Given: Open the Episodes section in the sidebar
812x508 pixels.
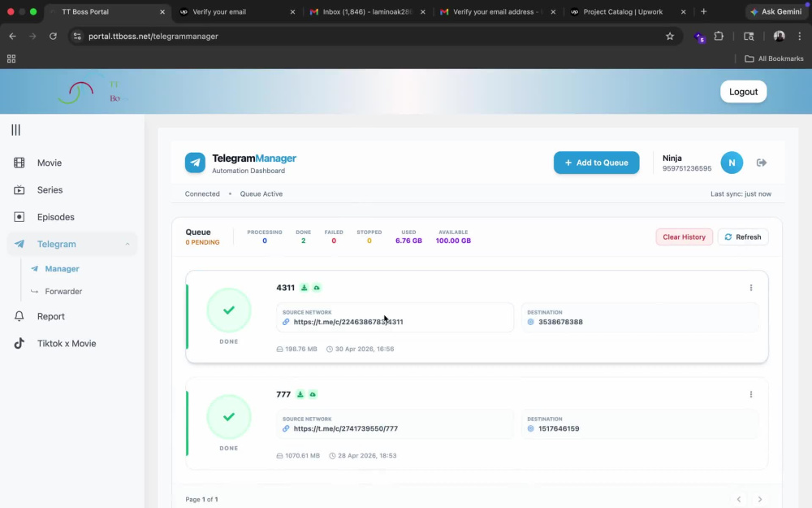Looking at the screenshot, I should [72, 217].
